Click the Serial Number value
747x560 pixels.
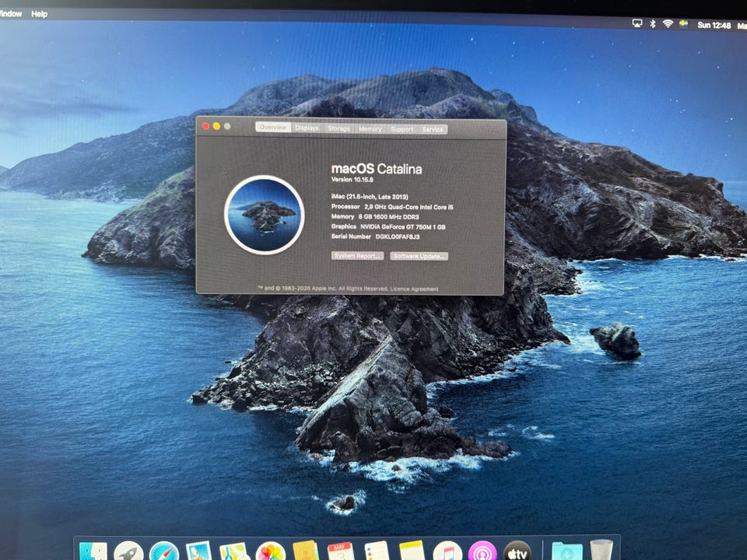coord(398,236)
